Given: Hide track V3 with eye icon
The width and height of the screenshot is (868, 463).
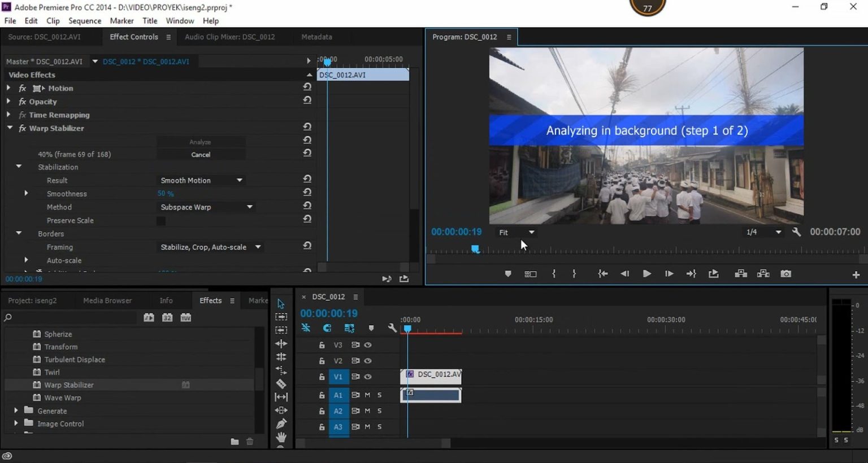Looking at the screenshot, I should pyautogui.click(x=368, y=345).
